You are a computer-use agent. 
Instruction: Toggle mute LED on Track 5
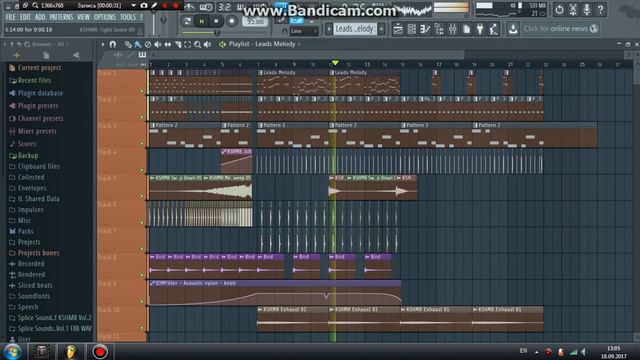(x=142, y=196)
